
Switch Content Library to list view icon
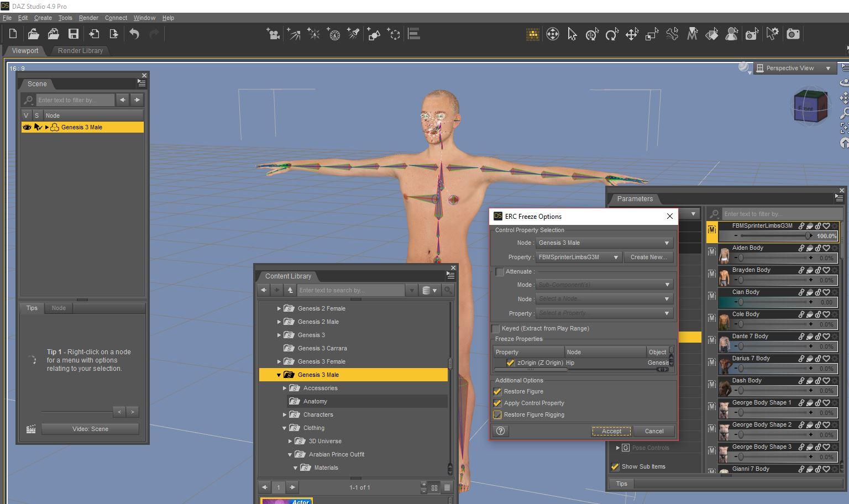pos(447,487)
